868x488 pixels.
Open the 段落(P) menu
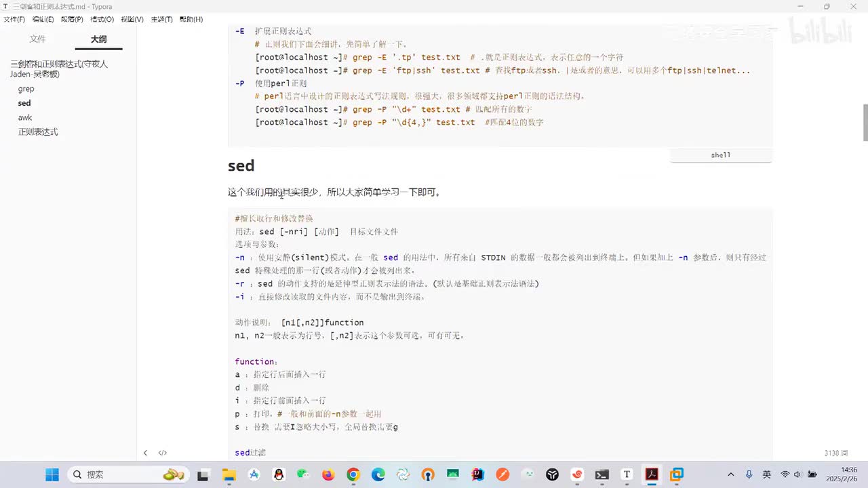point(72,19)
